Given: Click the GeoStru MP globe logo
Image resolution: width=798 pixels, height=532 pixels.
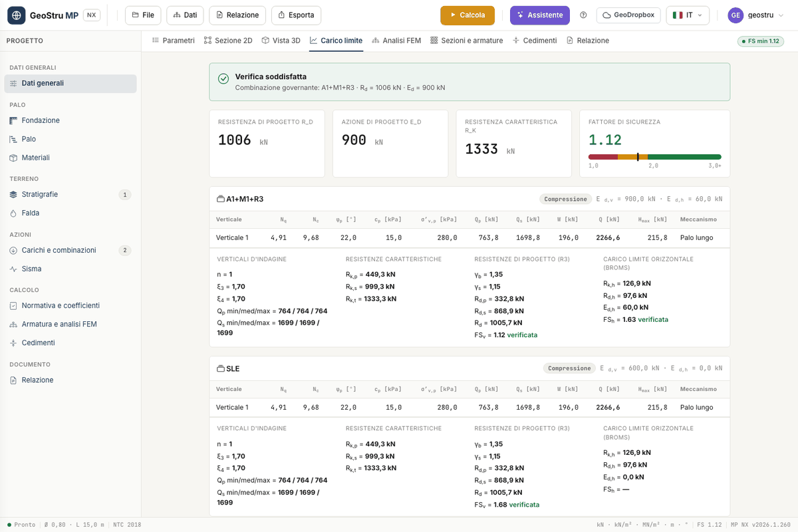Looking at the screenshot, I should [x=17, y=15].
